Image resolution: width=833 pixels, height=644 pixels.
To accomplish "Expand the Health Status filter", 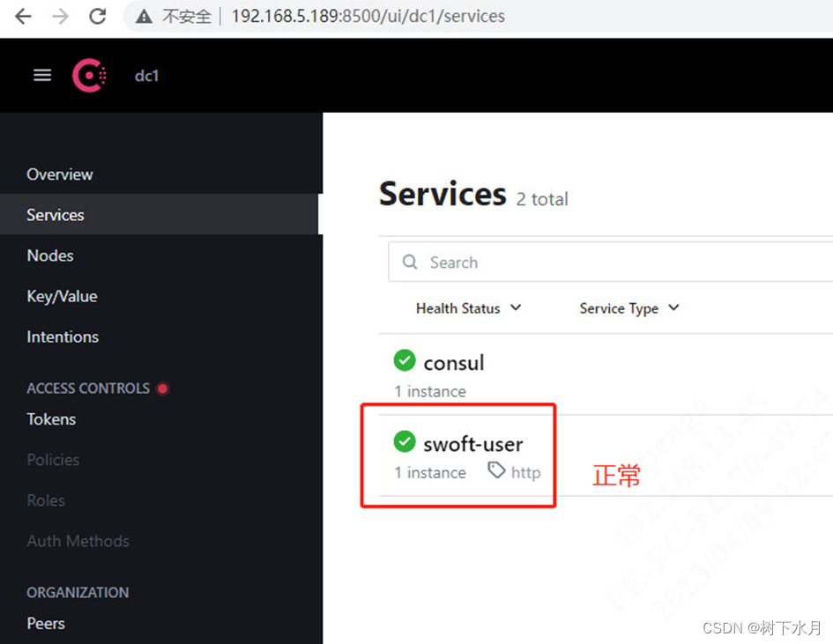I will (x=469, y=308).
